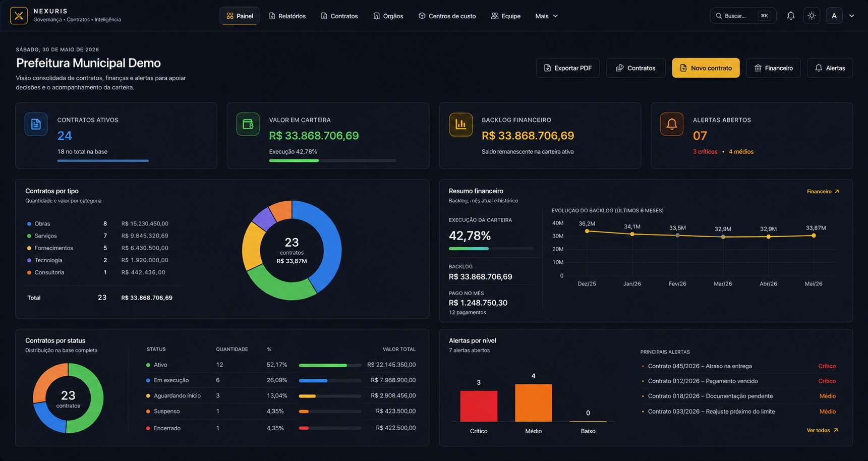Click the Dez/25 36,2M data point
Image resolution: width=868 pixels, height=461 pixels.
pos(587,231)
